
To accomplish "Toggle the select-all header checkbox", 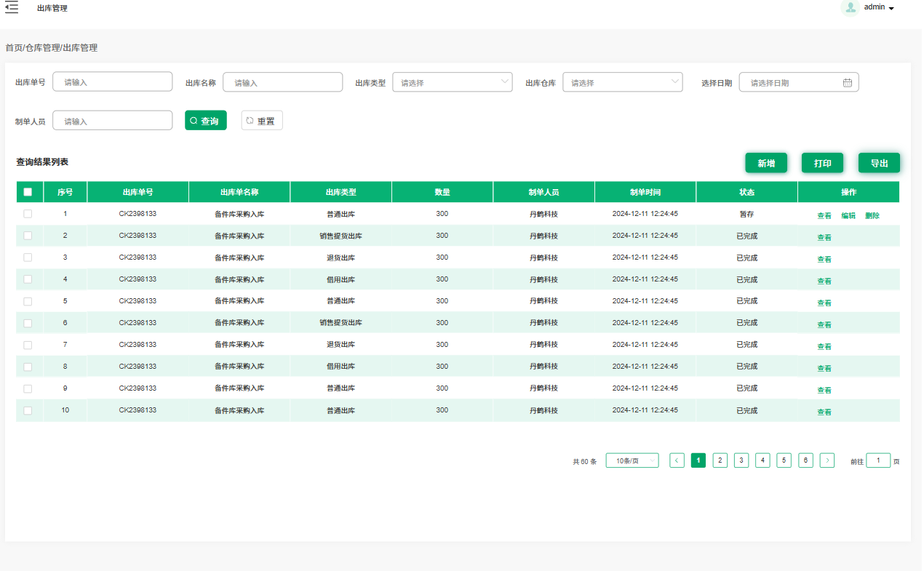I will click(28, 192).
